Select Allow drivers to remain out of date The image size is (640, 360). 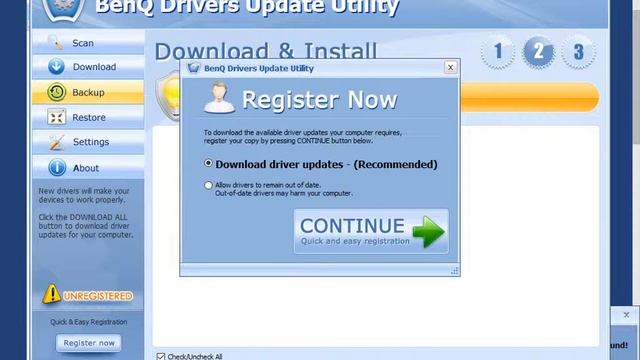point(208,185)
